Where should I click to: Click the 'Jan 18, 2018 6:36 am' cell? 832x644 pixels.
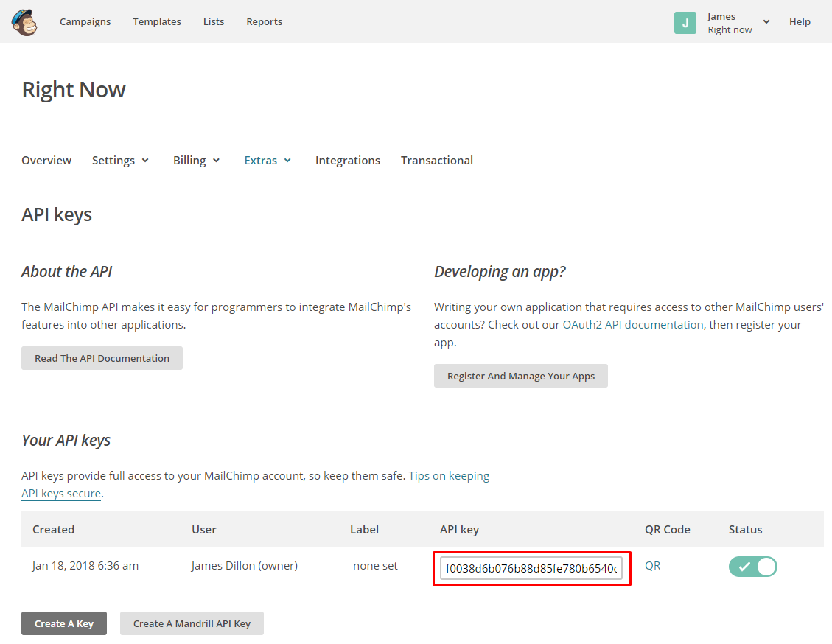(85, 565)
